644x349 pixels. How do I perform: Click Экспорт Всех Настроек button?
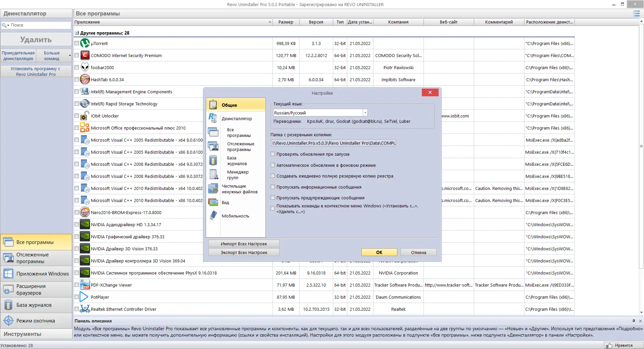244,252
